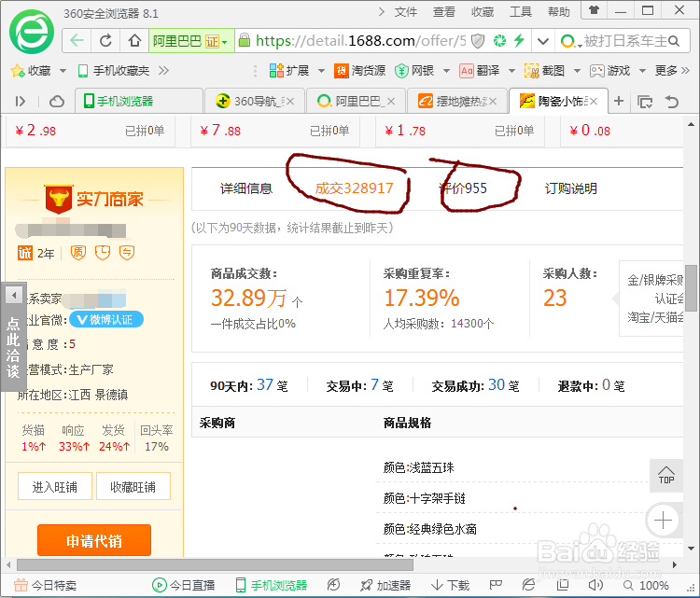Open 下载 downloads
Image resolution: width=700 pixels, height=598 pixels.
tap(451, 585)
